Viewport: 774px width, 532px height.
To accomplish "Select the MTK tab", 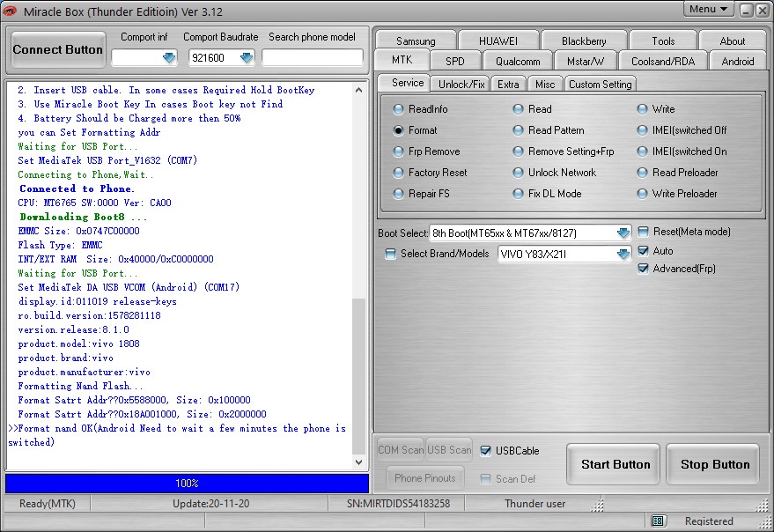I will point(402,60).
